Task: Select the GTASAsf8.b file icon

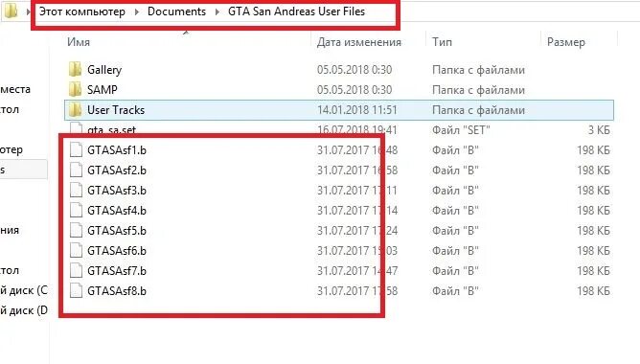Action: [76, 290]
